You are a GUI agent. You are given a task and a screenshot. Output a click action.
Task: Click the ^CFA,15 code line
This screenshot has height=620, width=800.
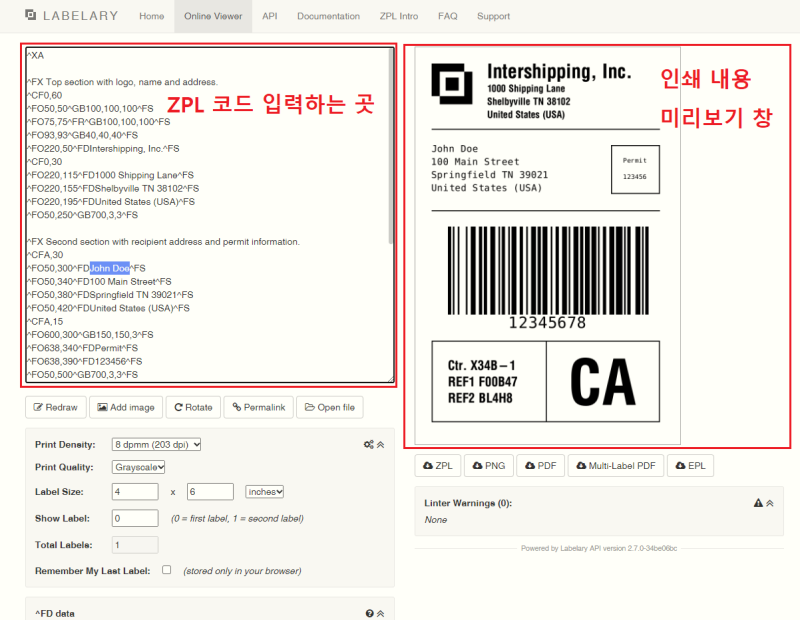coord(45,321)
